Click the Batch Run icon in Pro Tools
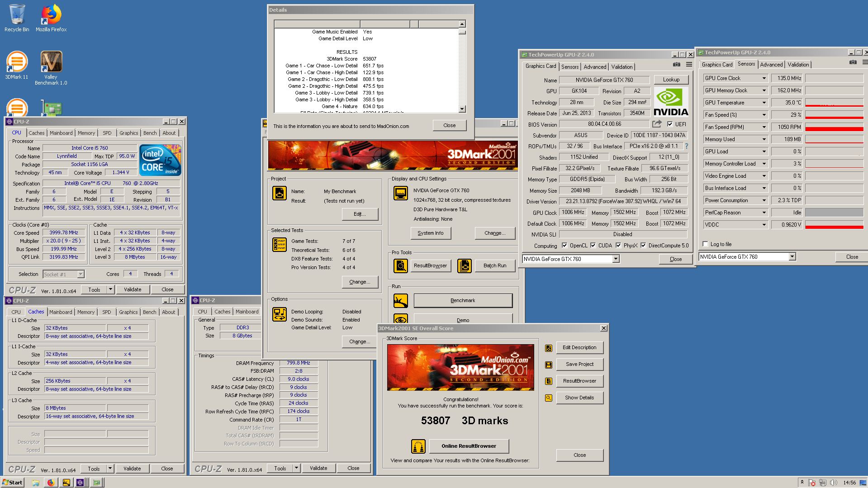 (464, 265)
